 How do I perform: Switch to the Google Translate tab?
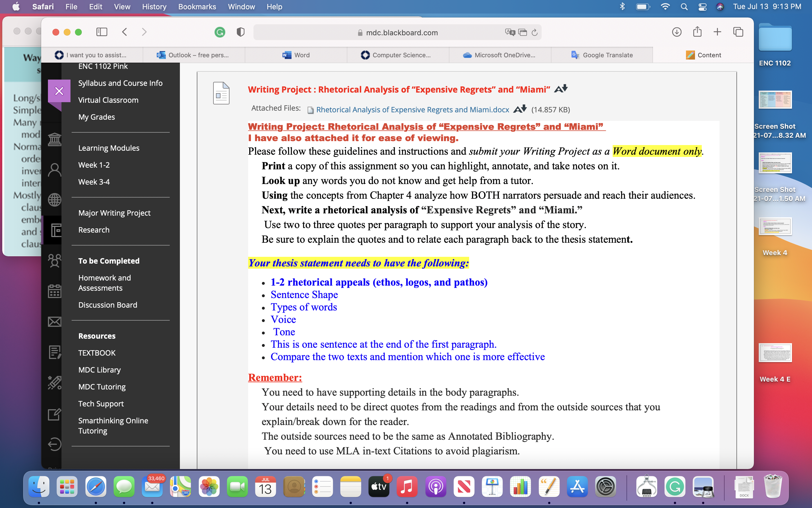(x=602, y=55)
